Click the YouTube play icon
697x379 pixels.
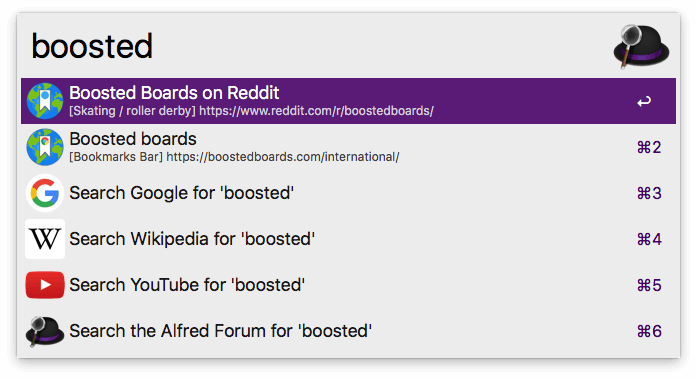(44, 285)
